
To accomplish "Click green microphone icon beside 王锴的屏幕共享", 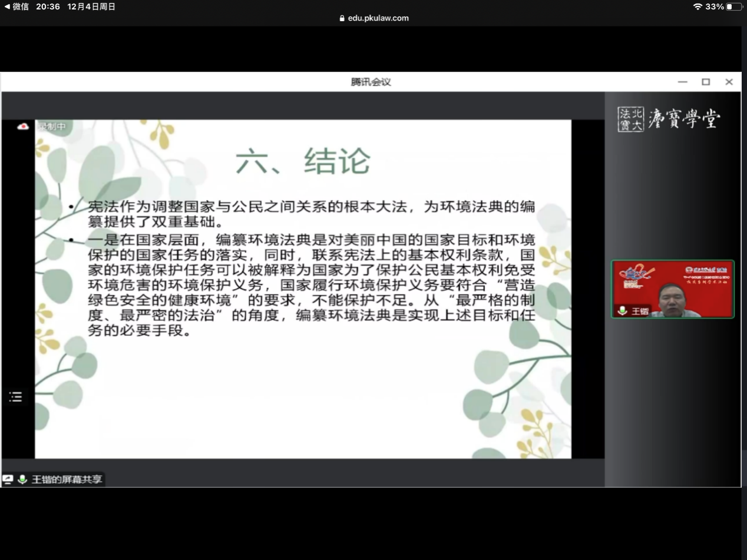I will [x=22, y=479].
